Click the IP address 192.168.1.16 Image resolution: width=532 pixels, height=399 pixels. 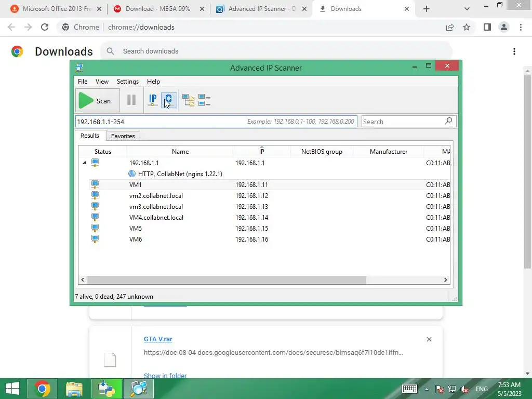(x=252, y=239)
